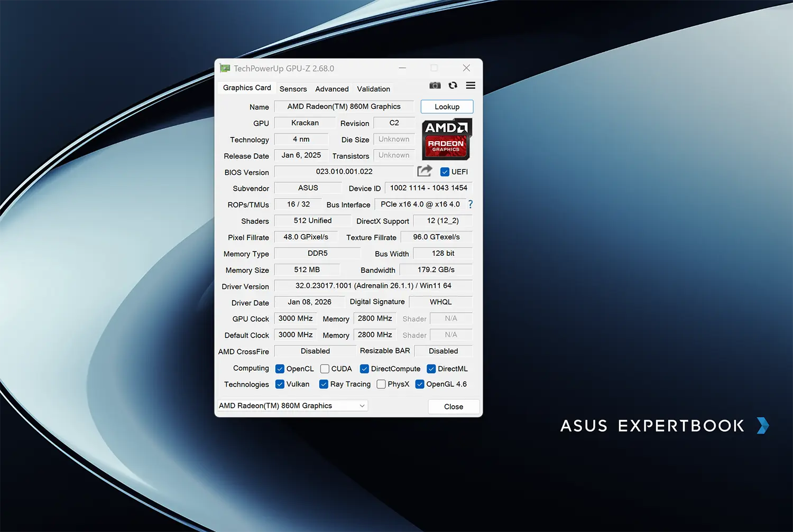Toggle the Ray Tracing checkbox
Viewport: 793px width, 532px height.
(324, 384)
